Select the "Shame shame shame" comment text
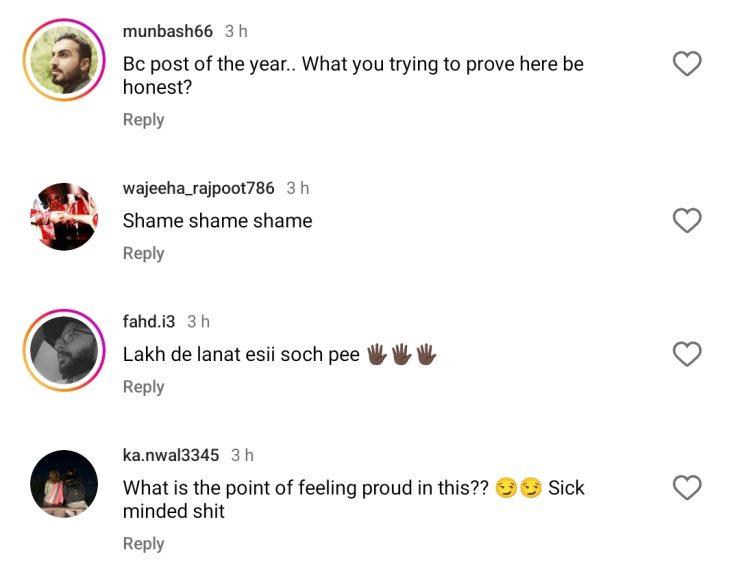740x574 pixels. [x=217, y=221]
